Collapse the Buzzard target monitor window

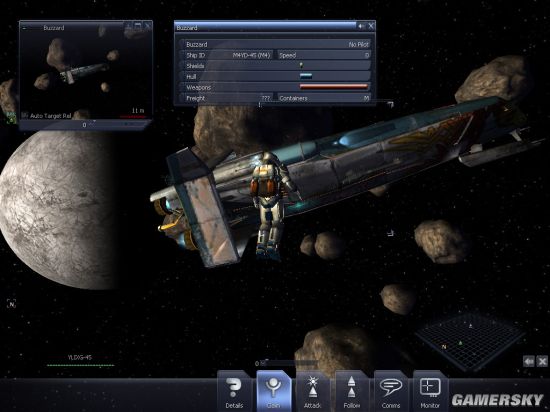[x=24, y=28]
